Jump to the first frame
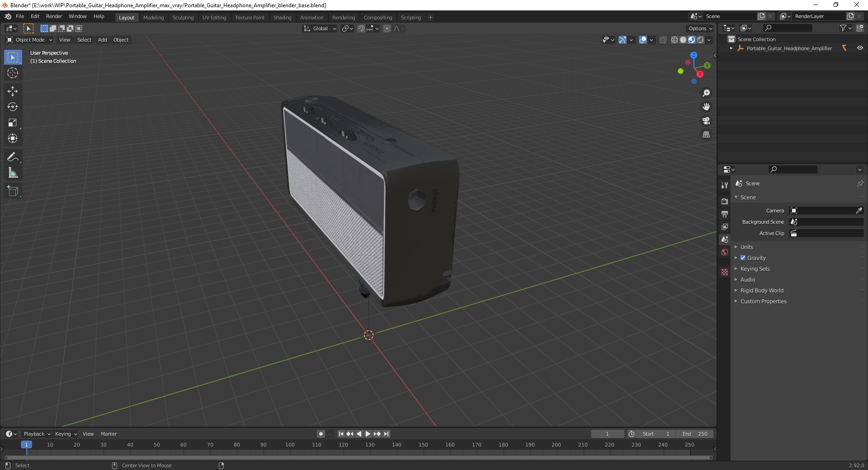This screenshot has height=470, width=868. [341, 434]
